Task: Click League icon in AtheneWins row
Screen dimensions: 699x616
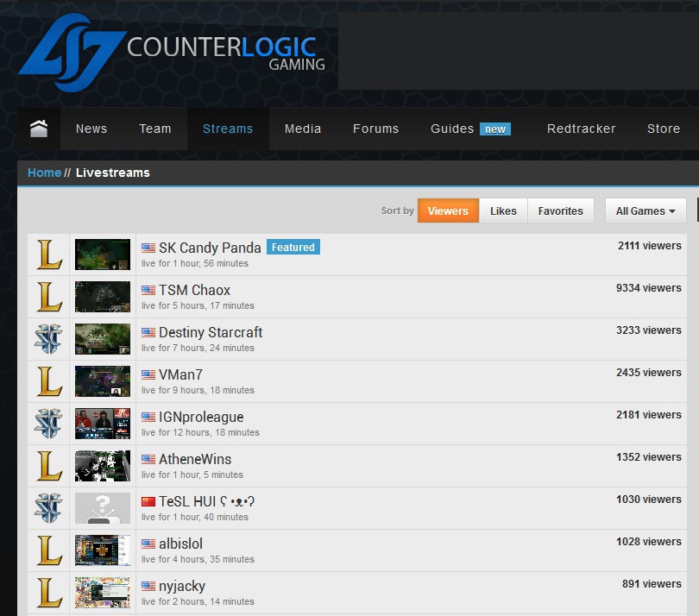Action: tap(48, 466)
